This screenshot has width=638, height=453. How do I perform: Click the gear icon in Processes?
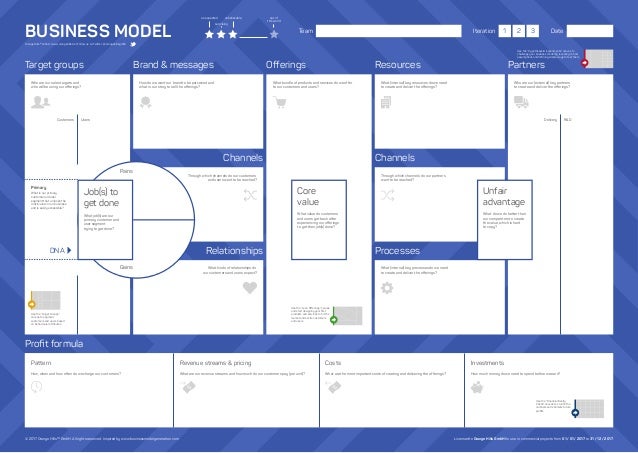(x=387, y=288)
